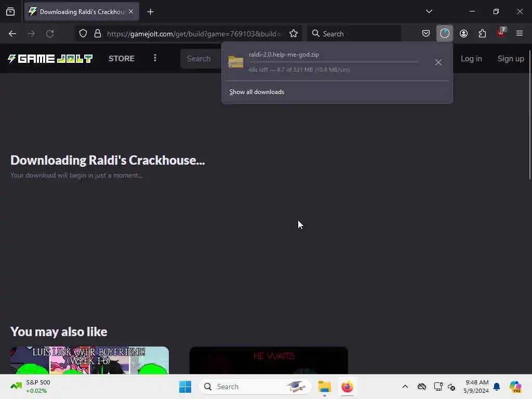Switch to Firefox in taskbar
532x399 pixels.
pyautogui.click(x=347, y=387)
